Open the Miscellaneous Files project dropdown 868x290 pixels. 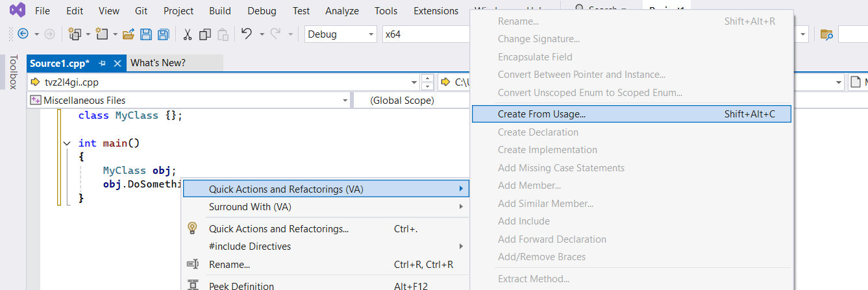(189, 101)
